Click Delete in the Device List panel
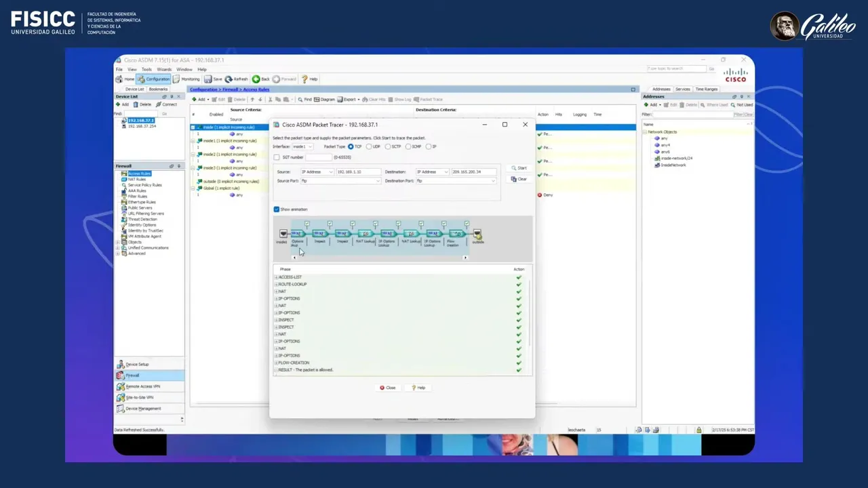 (142, 104)
